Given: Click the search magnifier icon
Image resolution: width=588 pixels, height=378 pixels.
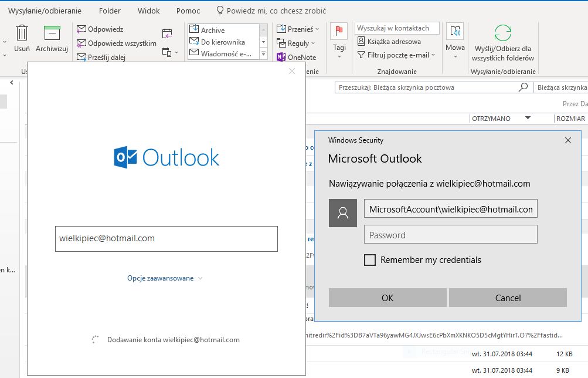Looking at the screenshot, I should click(523, 87).
